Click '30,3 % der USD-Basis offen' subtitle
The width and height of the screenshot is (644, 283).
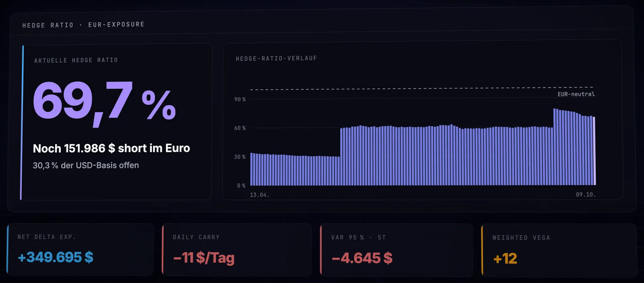click(86, 165)
